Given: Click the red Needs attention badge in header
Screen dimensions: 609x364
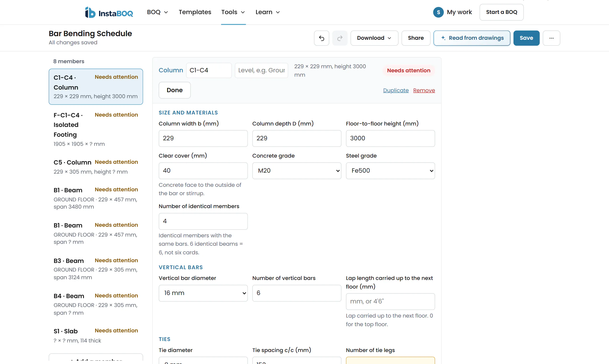Looking at the screenshot, I should 409,70.
